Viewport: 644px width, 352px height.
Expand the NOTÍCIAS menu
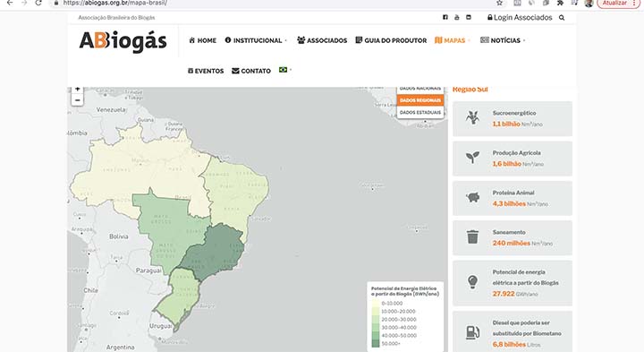click(x=503, y=40)
